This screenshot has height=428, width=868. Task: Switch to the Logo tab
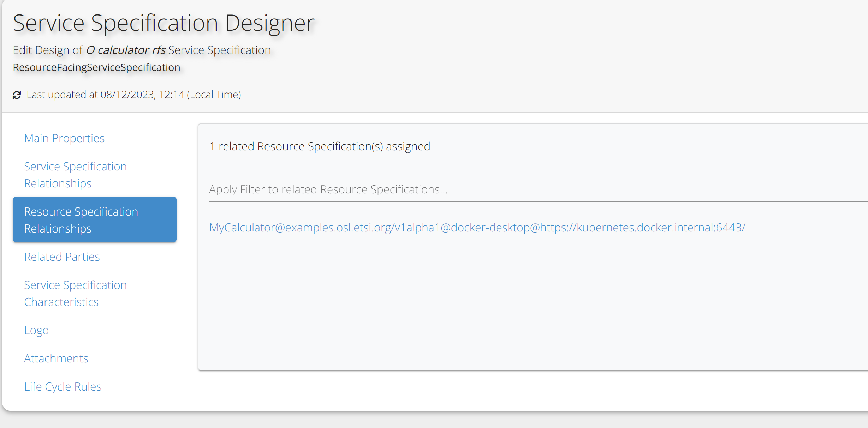pos(36,330)
